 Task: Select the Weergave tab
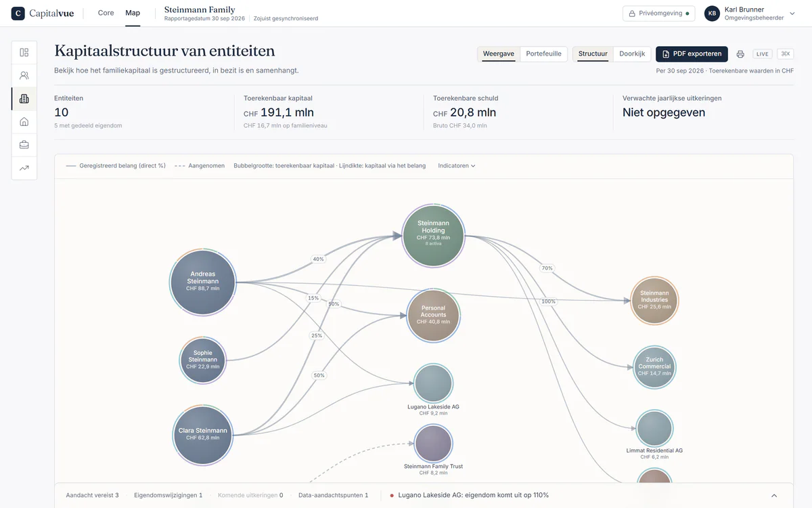[499, 54]
